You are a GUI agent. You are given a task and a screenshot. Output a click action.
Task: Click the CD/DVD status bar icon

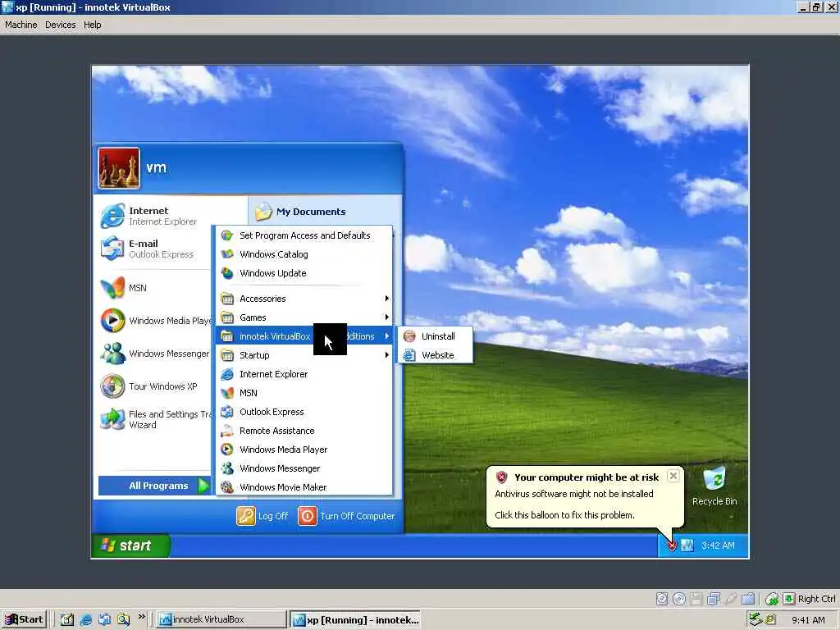678,599
